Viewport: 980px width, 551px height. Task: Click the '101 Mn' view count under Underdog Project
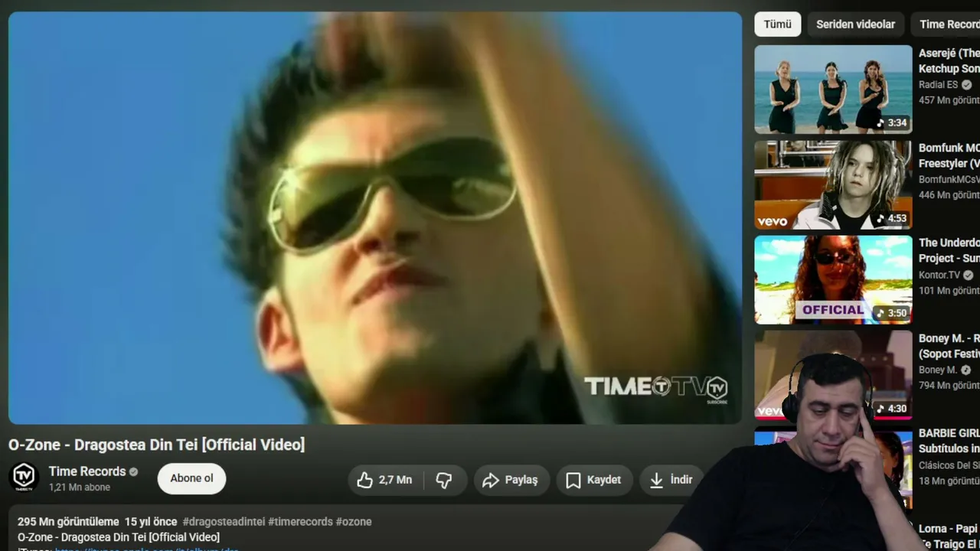pos(949,290)
